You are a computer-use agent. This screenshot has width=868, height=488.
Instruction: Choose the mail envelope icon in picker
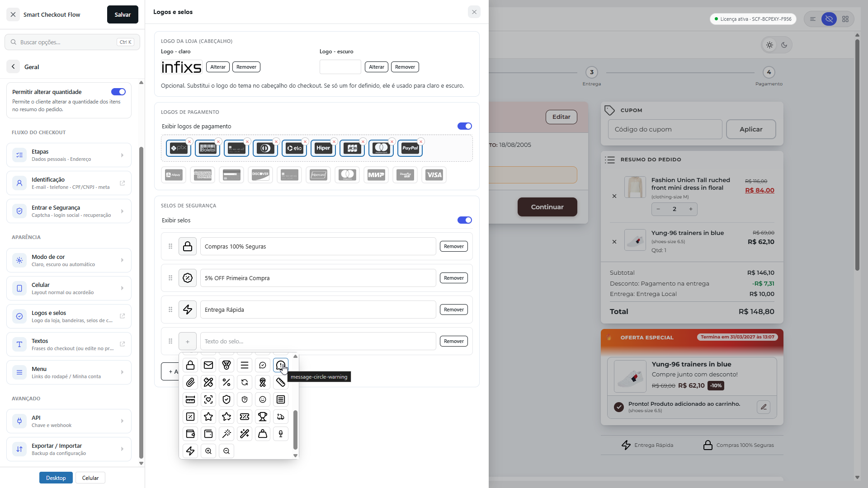click(x=208, y=365)
